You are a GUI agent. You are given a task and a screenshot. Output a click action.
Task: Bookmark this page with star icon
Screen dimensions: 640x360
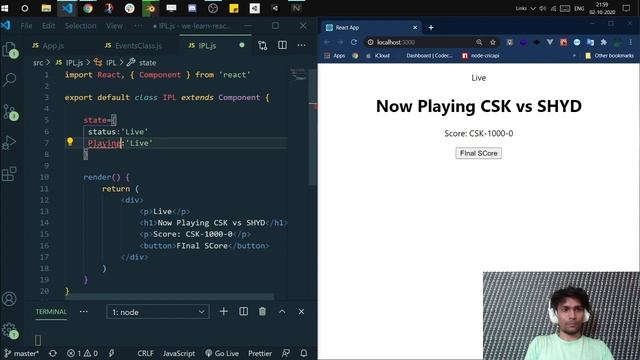pyautogui.click(x=493, y=42)
